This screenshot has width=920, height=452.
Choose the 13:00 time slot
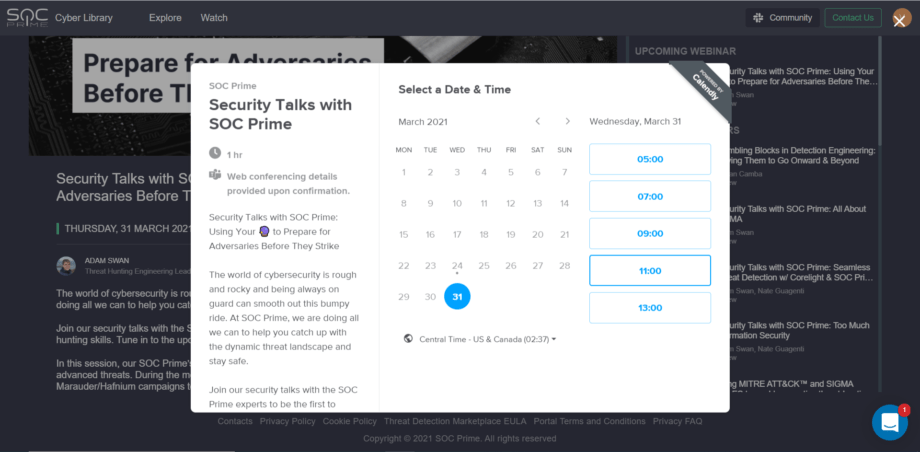click(650, 308)
